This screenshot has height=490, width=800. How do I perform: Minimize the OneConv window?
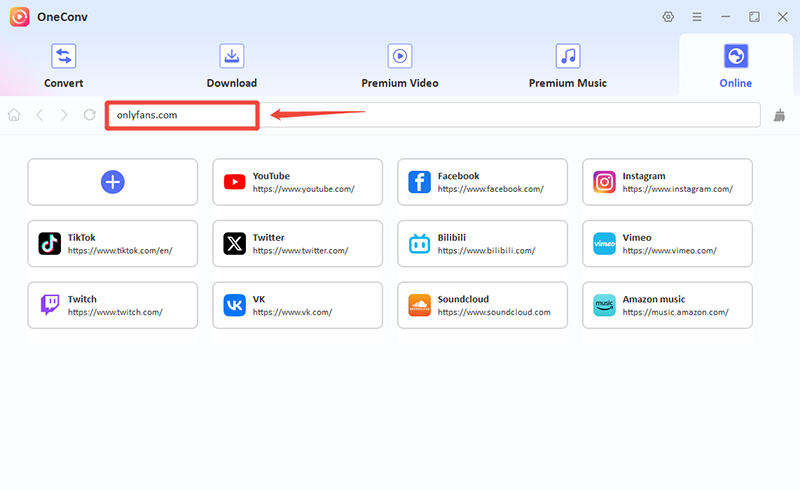click(x=725, y=17)
